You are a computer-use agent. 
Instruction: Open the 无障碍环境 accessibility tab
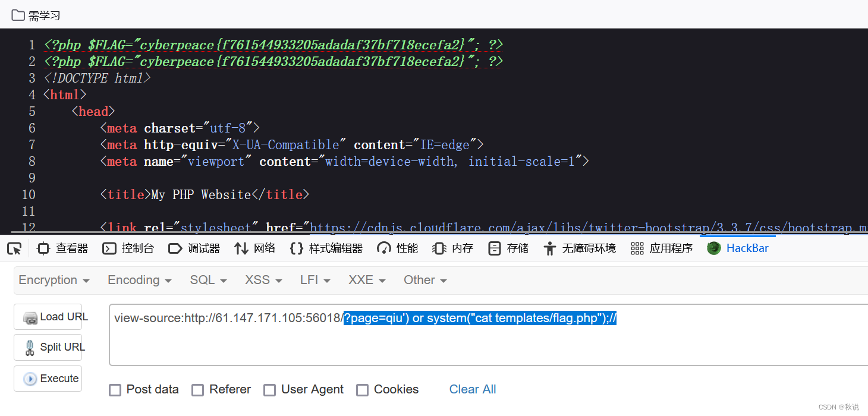click(580, 248)
